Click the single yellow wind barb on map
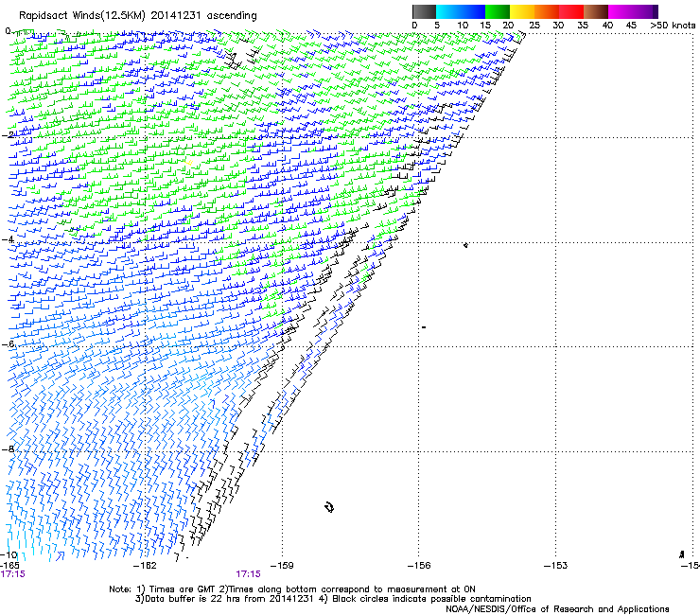Image resolution: width=700 pixels, height=615 pixels. [x=190, y=163]
